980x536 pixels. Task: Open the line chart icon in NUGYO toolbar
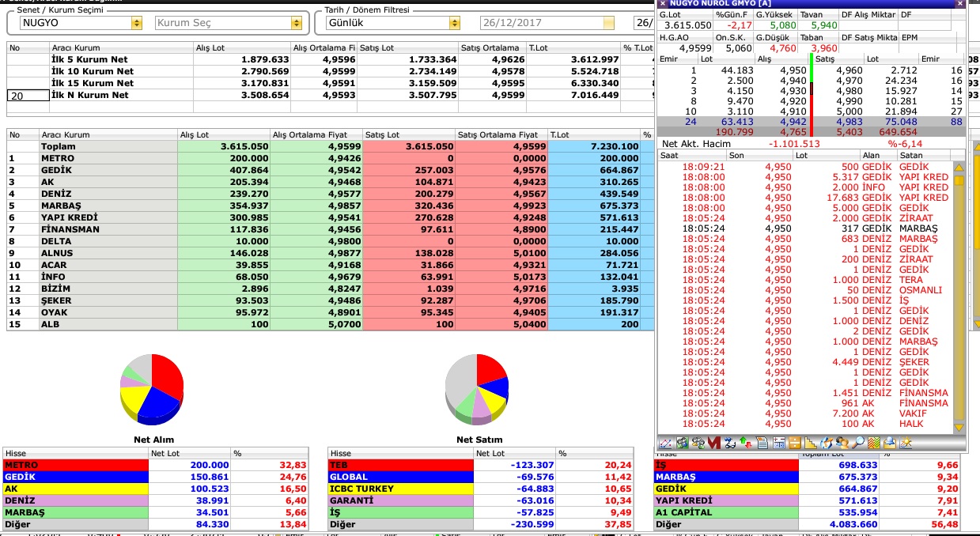665,443
